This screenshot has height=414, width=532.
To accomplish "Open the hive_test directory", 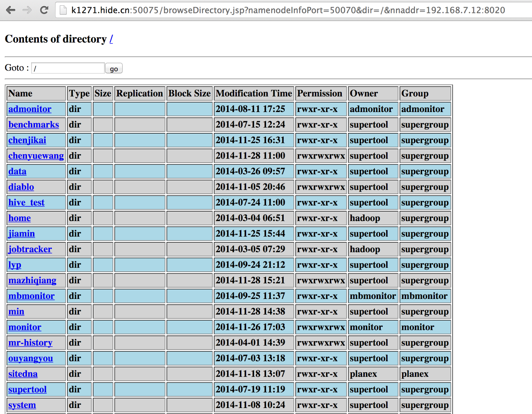I will coord(26,203).
